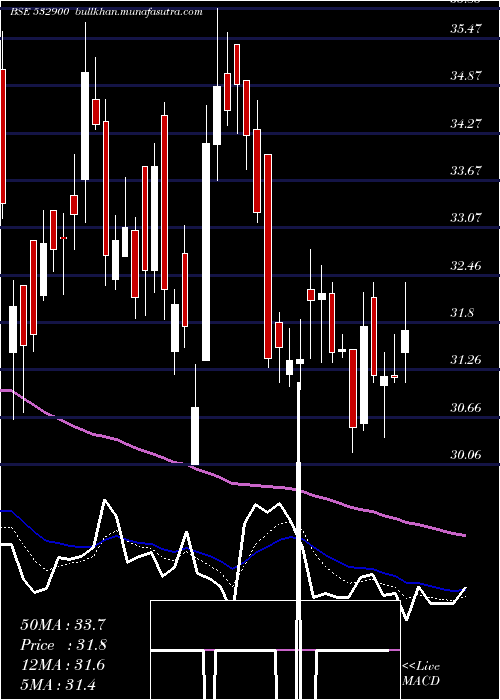Image resolution: width=500 pixels, height=700 pixels.
Task: Click the last white candlestick on the right
Action: [405, 342]
